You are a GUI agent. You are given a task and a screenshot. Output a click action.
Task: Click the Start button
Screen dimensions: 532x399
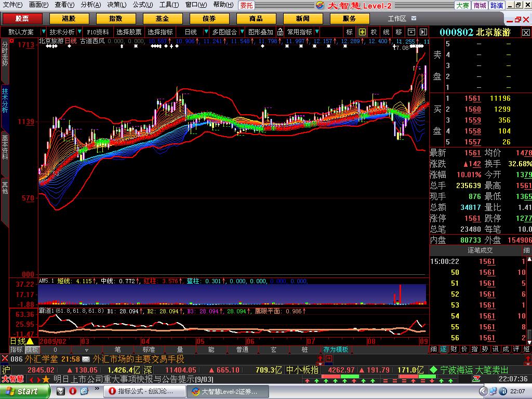pyautogui.click(x=25, y=391)
